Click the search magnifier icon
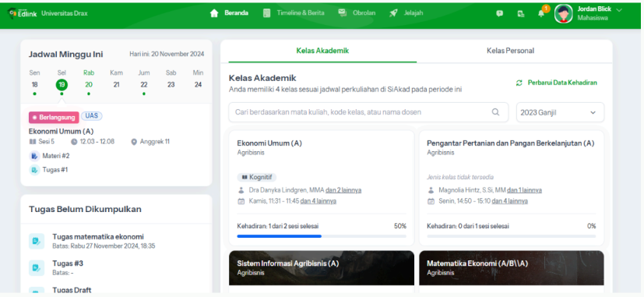This screenshot has width=644, height=297. 496,112
